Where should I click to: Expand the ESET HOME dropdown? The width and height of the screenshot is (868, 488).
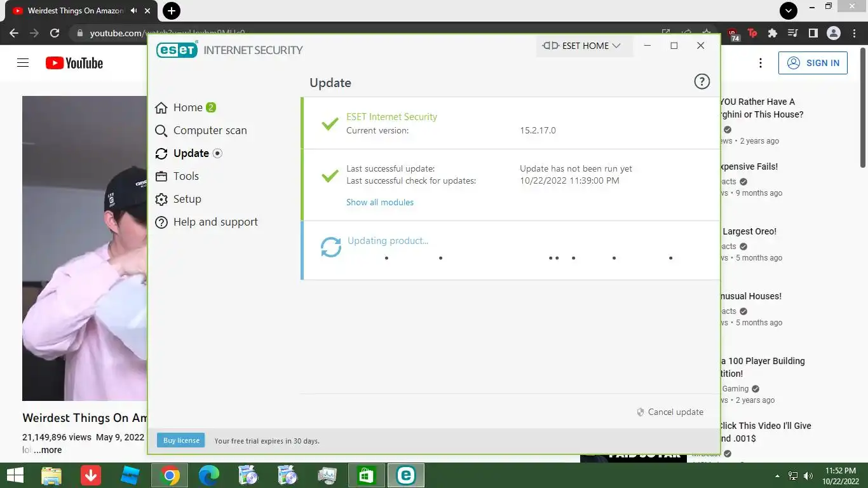coord(585,46)
